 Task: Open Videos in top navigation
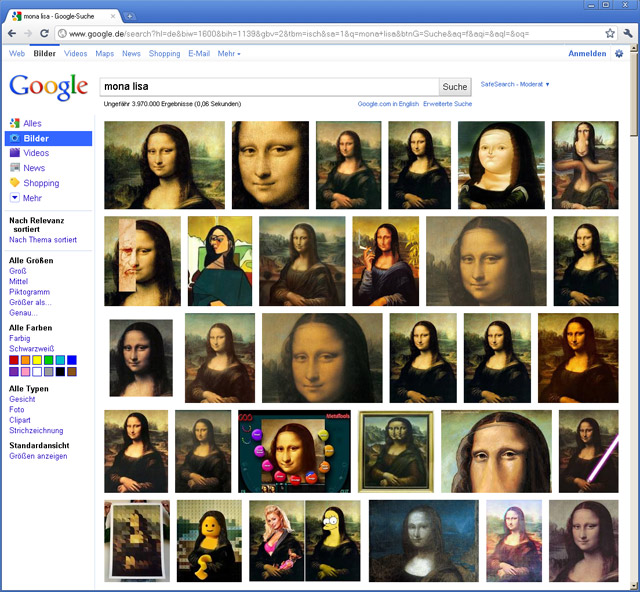(76, 53)
